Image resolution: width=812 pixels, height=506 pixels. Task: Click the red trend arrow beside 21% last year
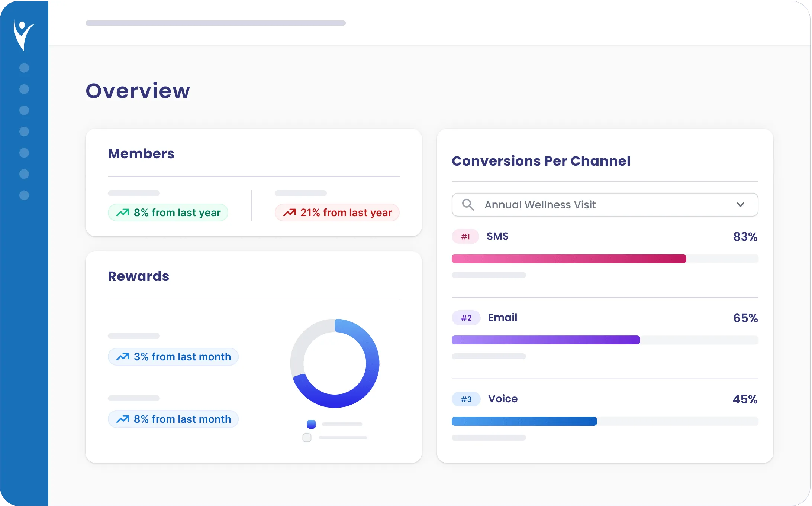coord(290,213)
